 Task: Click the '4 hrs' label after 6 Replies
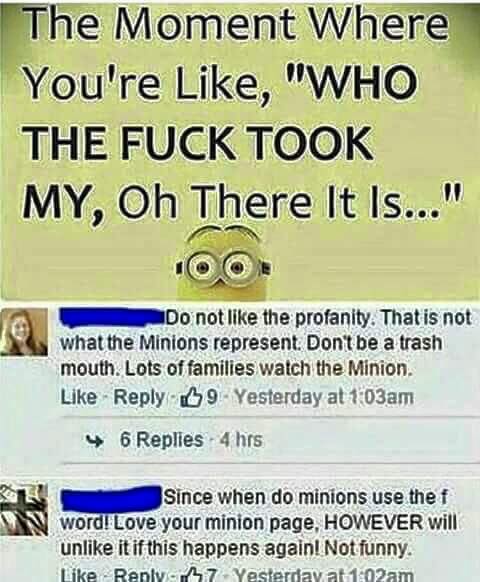[242, 440]
